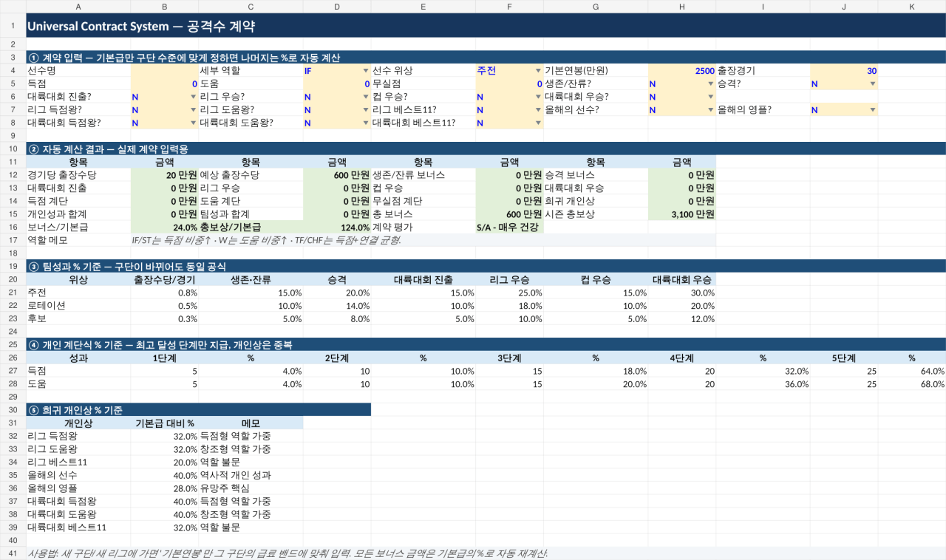Select the 출장경기 cell with 30
The image size is (946, 560).
pos(844,71)
